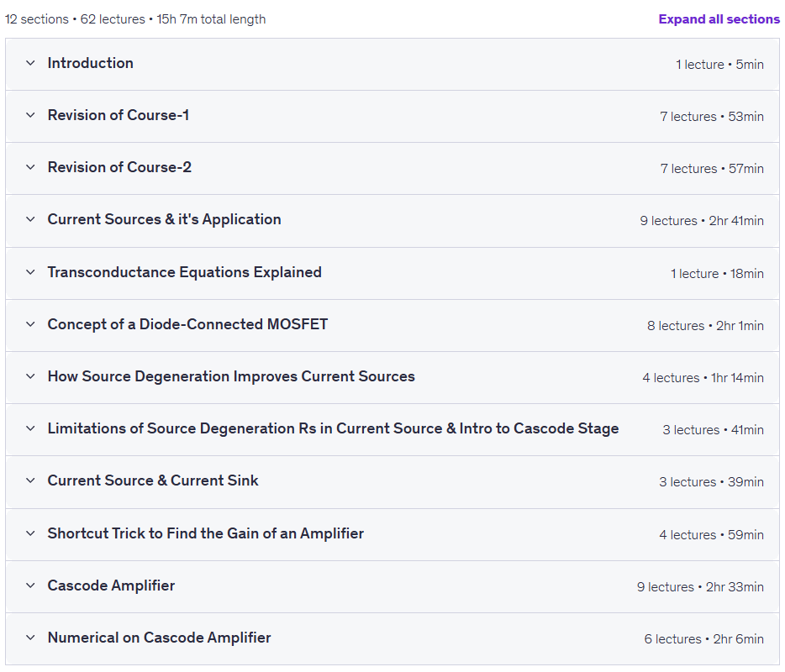Viewport: 785px width, 672px height.
Task: Click the '1 lecture • 5min' label
Action: click(719, 65)
